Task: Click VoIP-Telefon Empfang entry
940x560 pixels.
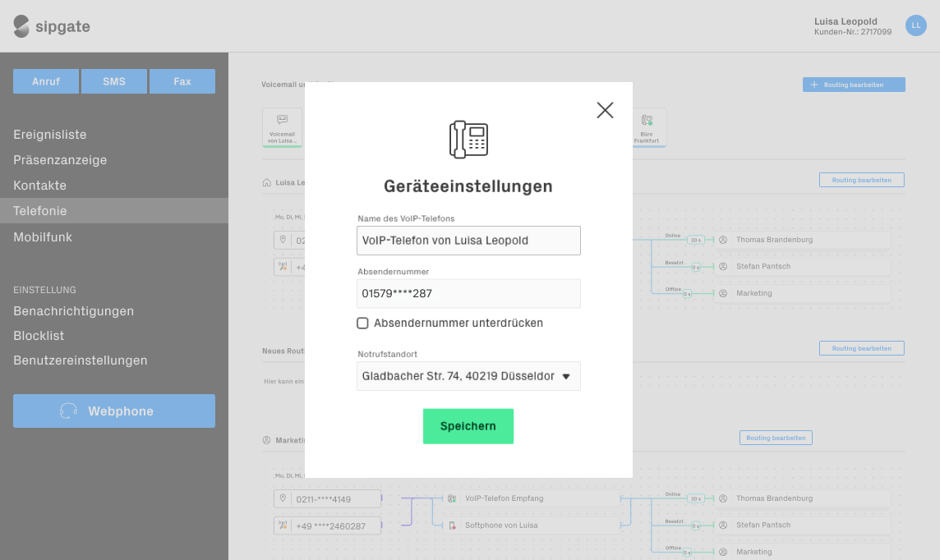Action: click(531, 498)
